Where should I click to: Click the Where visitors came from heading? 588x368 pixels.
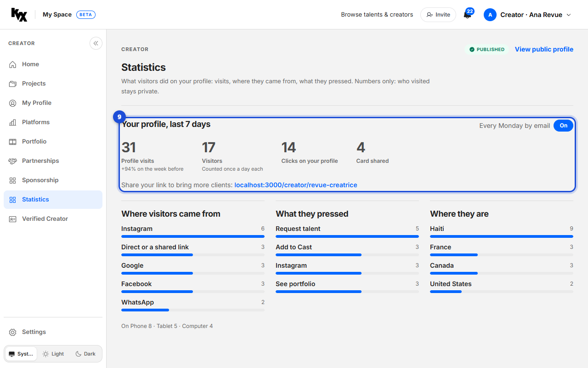(171, 214)
